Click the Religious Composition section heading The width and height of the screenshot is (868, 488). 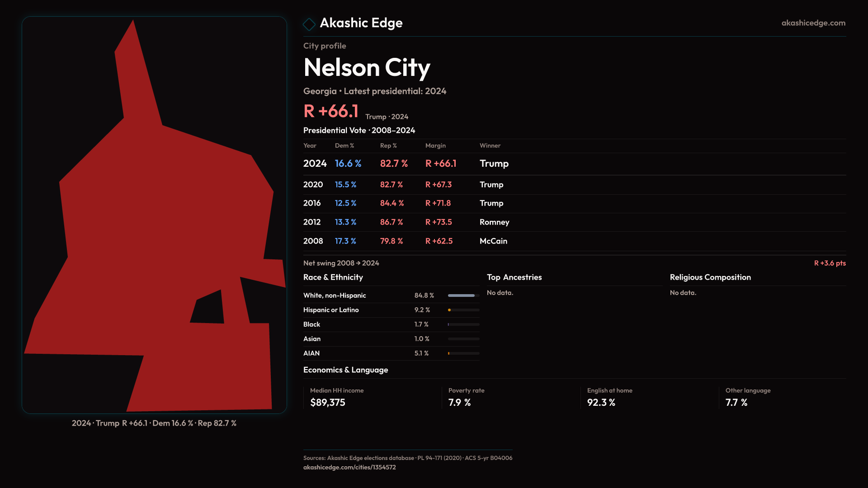tap(710, 277)
